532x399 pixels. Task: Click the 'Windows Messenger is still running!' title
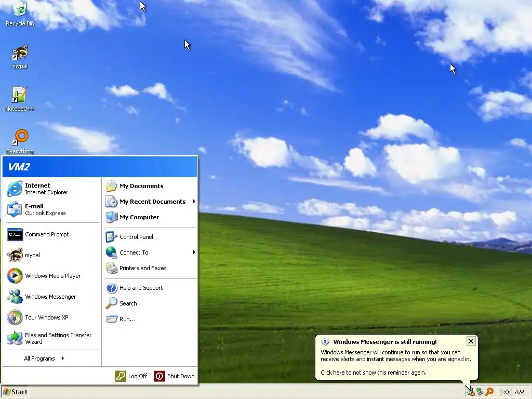tap(385, 342)
